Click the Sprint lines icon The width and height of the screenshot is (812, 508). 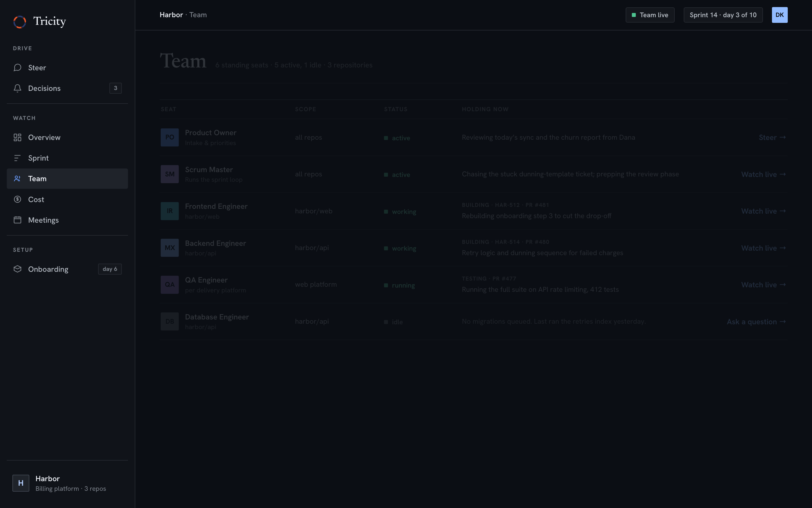[17, 158]
